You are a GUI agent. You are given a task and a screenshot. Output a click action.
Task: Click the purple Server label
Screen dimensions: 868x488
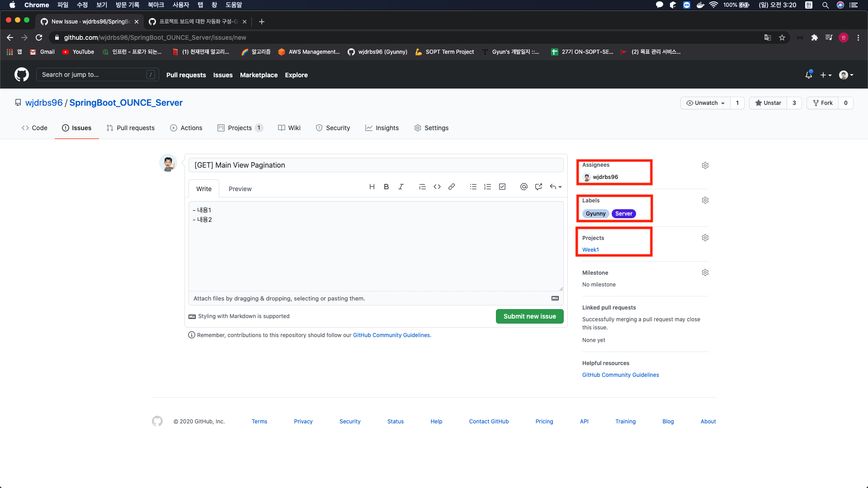(x=623, y=214)
